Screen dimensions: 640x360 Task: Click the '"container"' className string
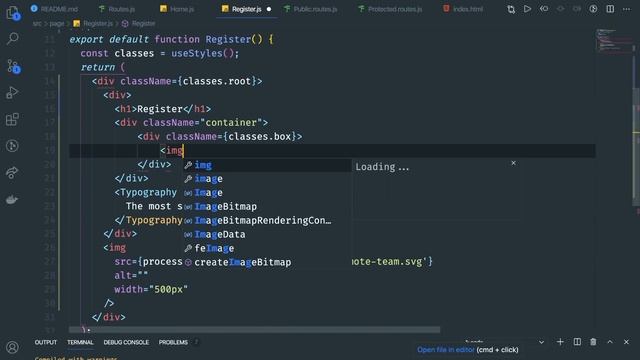[x=231, y=123]
